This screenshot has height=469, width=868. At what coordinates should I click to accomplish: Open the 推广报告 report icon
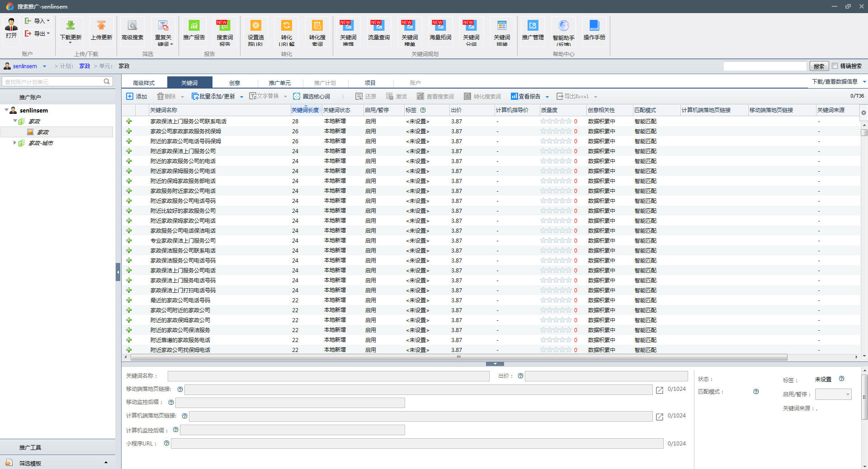click(x=194, y=26)
